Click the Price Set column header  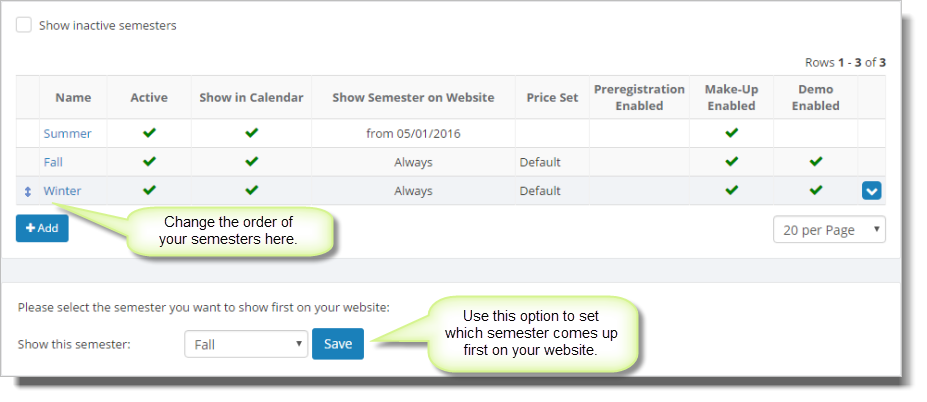tap(552, 98)
